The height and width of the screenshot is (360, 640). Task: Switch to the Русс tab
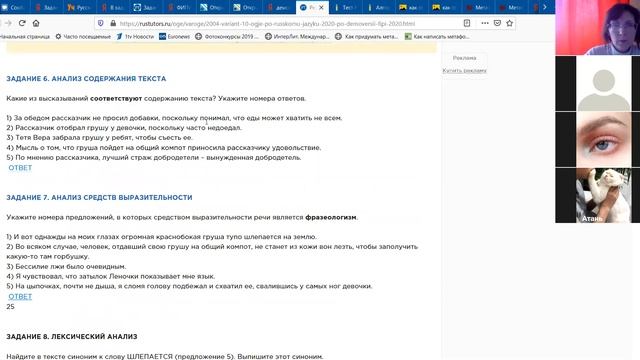[80, 7]
